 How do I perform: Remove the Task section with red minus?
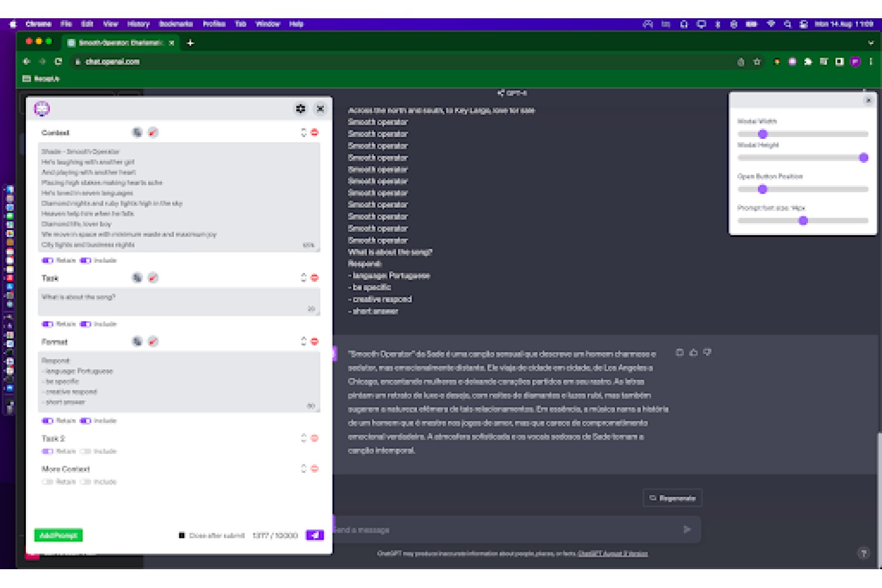point(315,278)
